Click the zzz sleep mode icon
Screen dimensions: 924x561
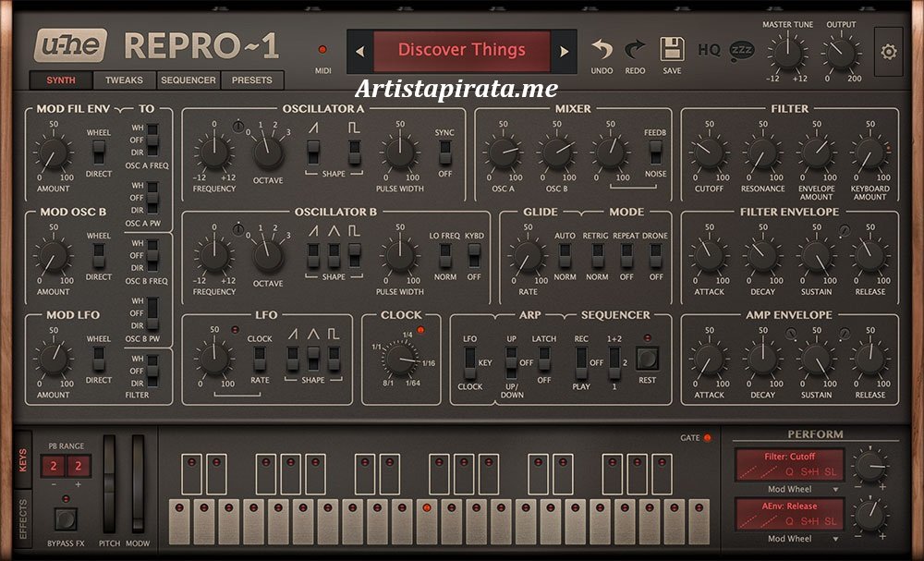point(741,50)
